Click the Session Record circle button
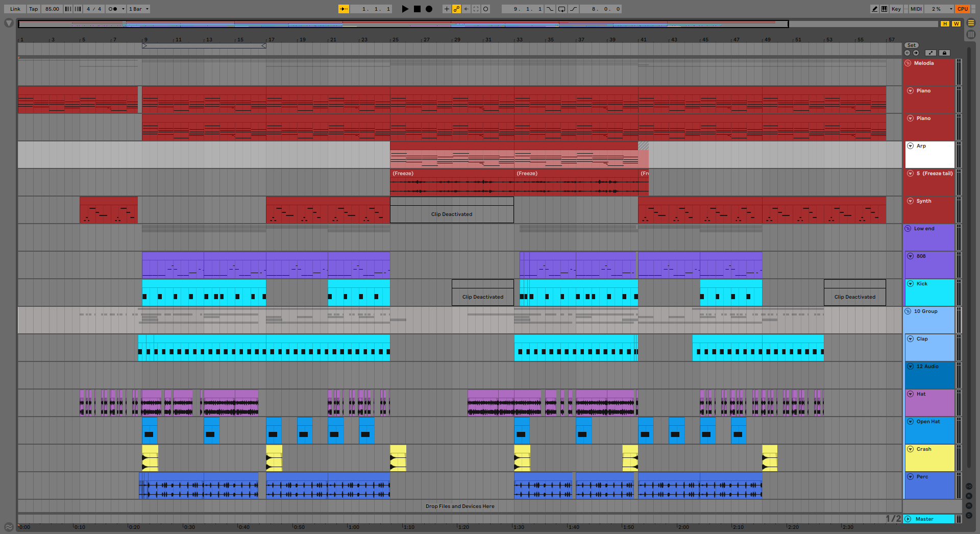This screenshot has height=534, width=980. coord(485,9)
